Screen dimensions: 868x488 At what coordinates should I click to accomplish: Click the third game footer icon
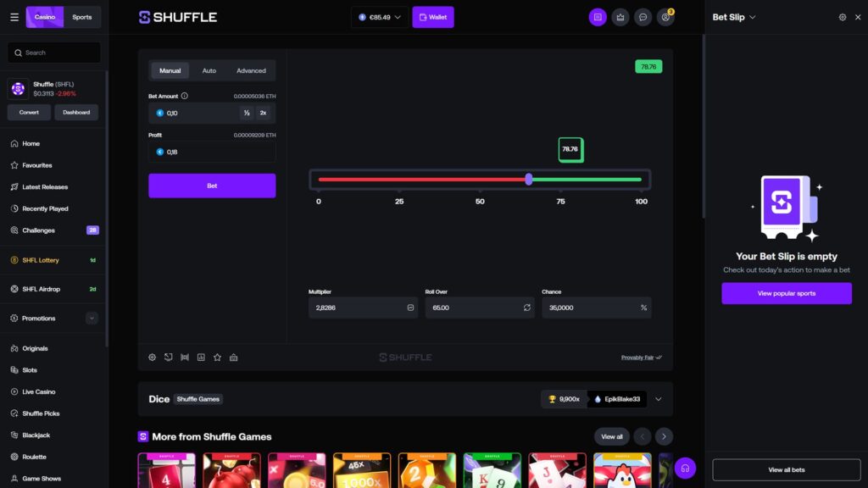(185, 358)
